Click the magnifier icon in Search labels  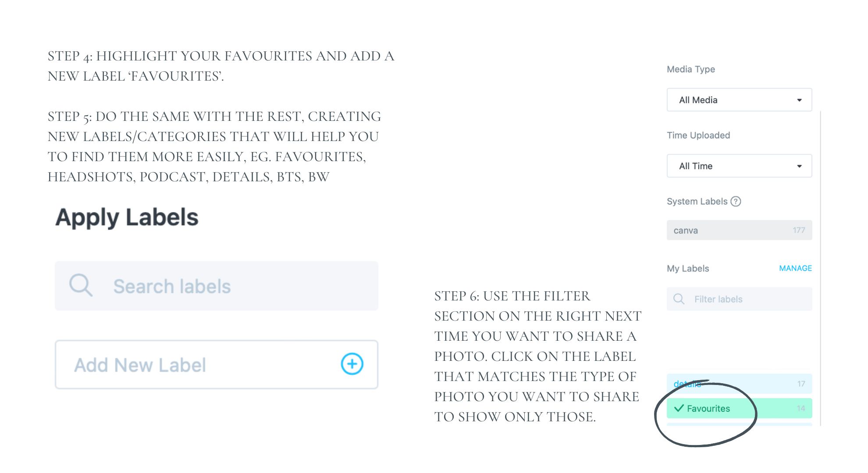81,286
